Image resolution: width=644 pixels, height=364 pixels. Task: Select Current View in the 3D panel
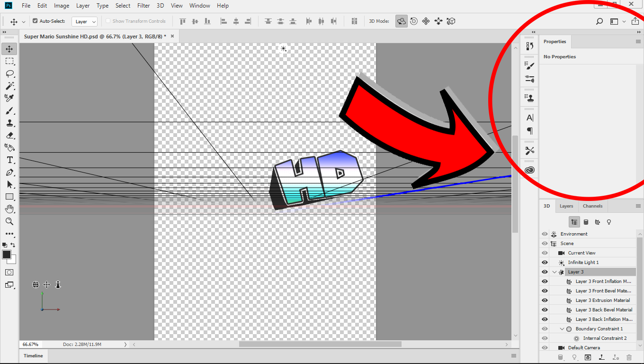point(581,253)
